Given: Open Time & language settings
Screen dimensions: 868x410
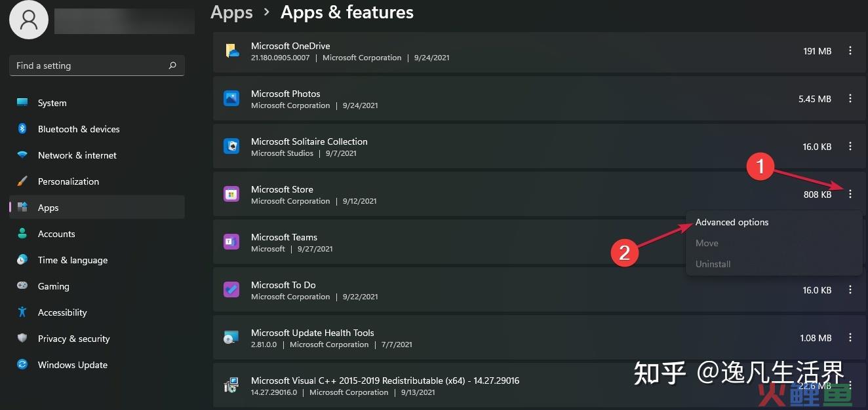Looking at the screenshot, I should tap(97, 260).
